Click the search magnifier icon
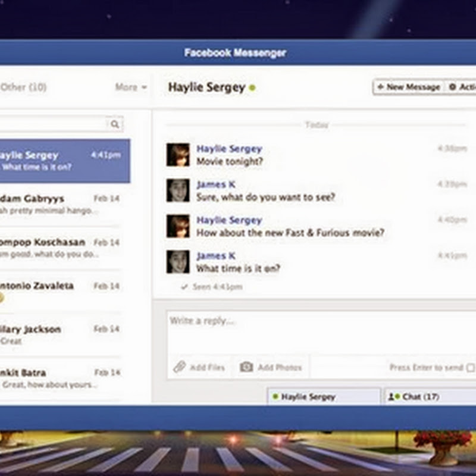 click(x=115, y=124)
